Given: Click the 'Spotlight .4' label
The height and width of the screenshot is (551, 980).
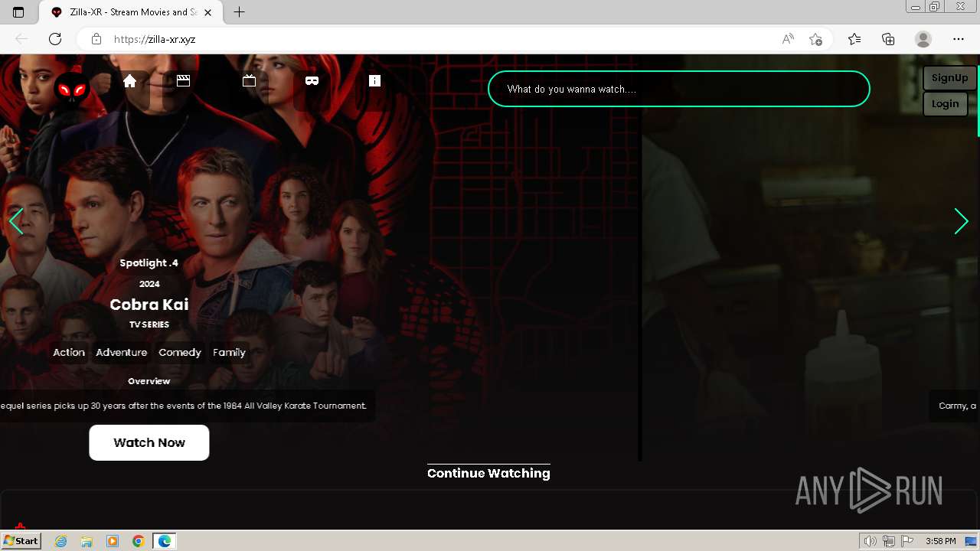Looking at the screenshot, I should click(149, 262).
